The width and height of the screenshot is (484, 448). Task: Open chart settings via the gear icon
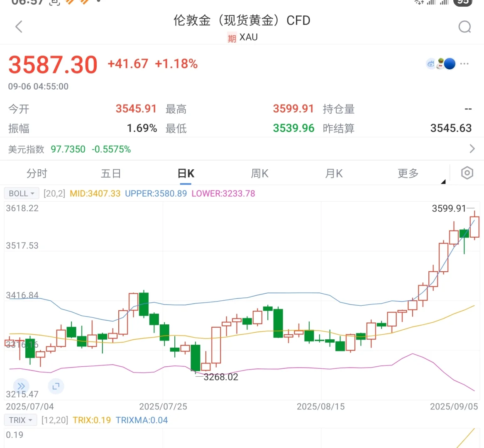pyautogui.click(x=467, y=173)
